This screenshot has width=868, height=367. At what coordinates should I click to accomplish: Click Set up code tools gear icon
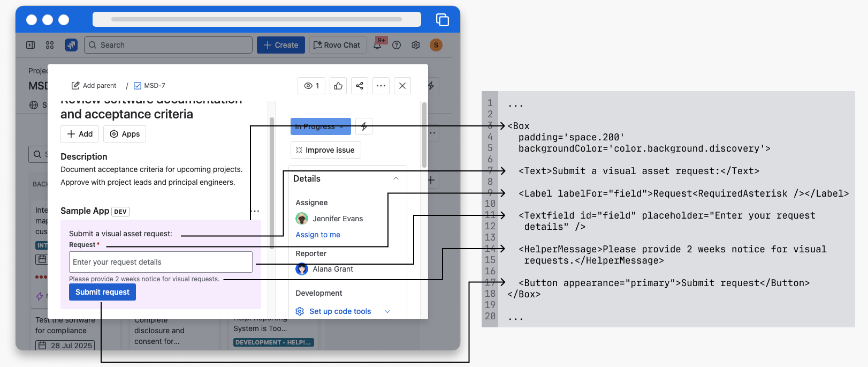[300, 311]
